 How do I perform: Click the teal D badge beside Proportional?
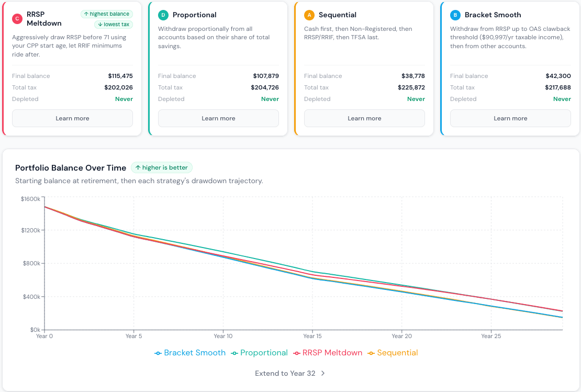point(163,15)
